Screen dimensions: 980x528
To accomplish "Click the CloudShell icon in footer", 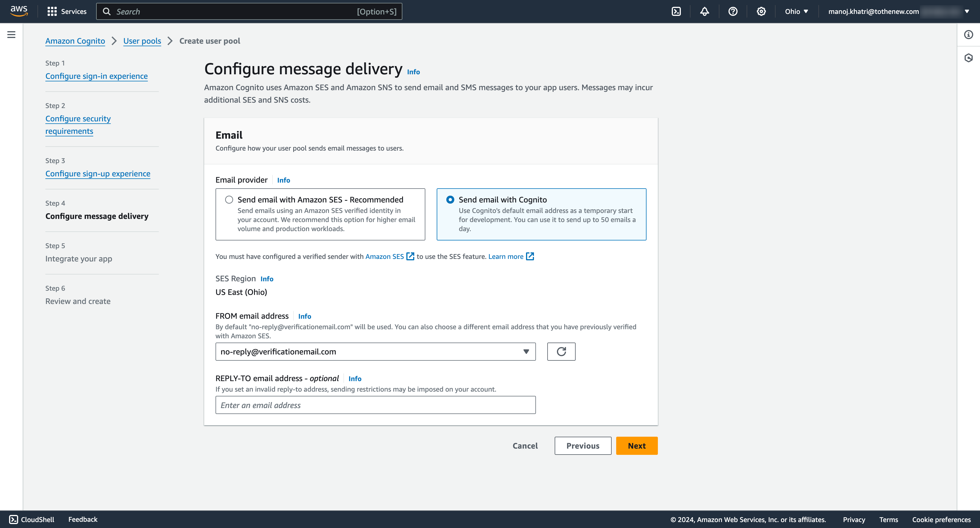I will click(13, 519).
